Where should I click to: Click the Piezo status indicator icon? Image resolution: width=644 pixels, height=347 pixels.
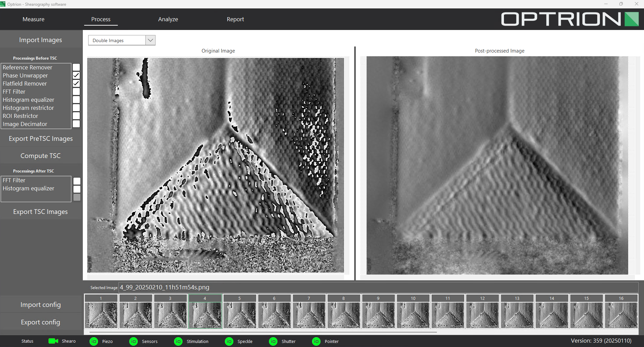[94, 341]
